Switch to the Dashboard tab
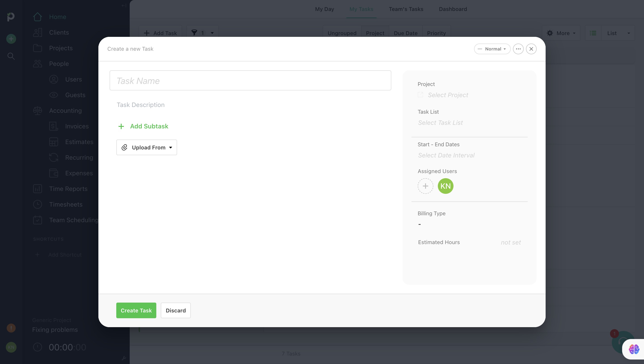This screenshot has width=644, height=364. coord(453,9)
